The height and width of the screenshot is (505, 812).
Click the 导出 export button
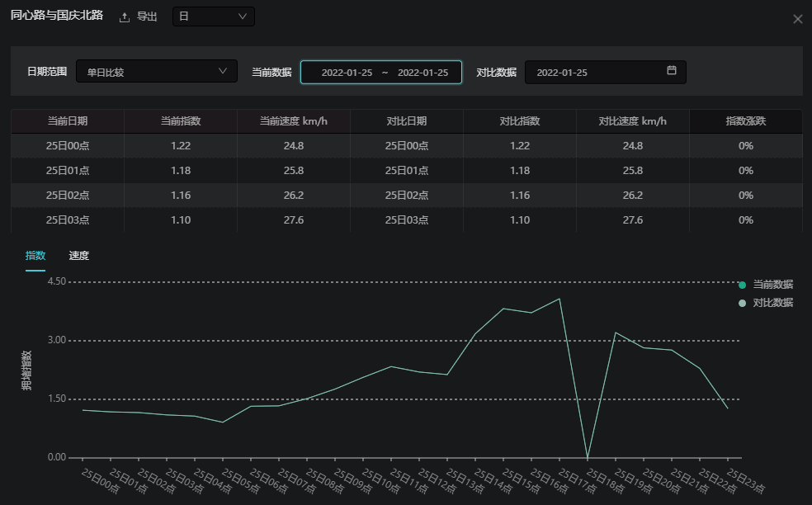[x=146, y=17]
